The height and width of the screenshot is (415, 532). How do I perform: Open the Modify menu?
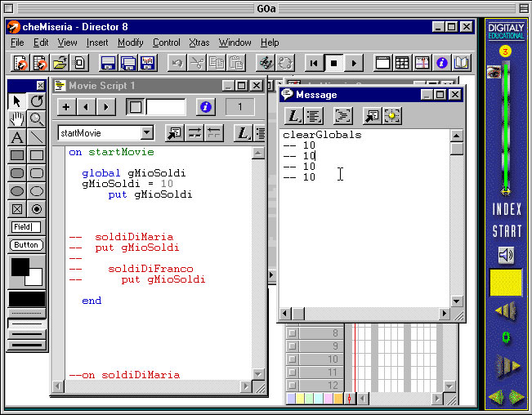pyautogui.click(x=131, y=42)
